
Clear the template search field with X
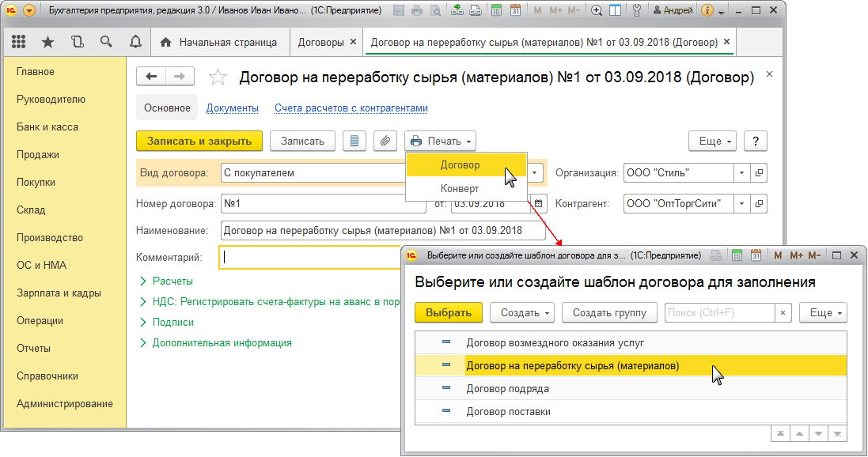coord(783,312)
